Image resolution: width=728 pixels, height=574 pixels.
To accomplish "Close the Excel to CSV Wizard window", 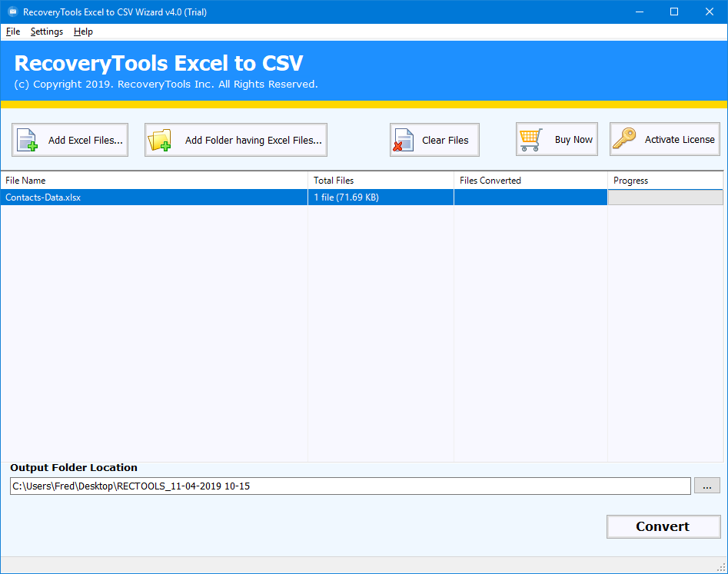I will [x=710, y=12].
